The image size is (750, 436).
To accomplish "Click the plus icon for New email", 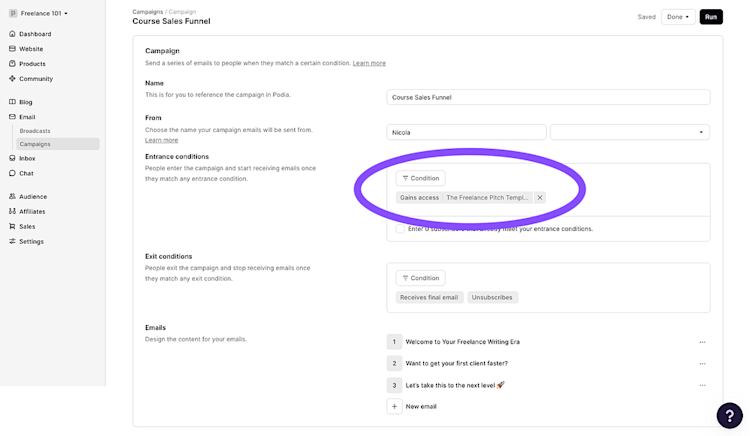I will pyautogui.click(x=395, y=407).
